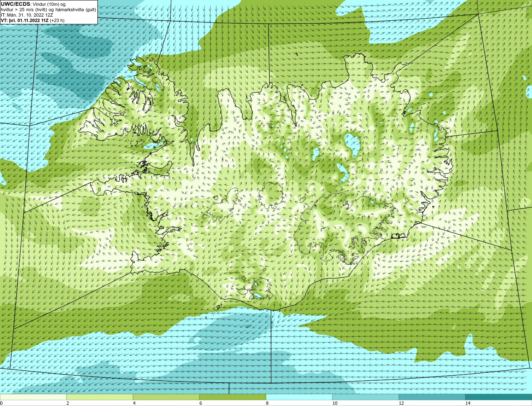Click the "VT: þri. 01.11.2022 11Z (+23 h)" line
This screenshot has width=532, height=406.
[x=32, y=20]
